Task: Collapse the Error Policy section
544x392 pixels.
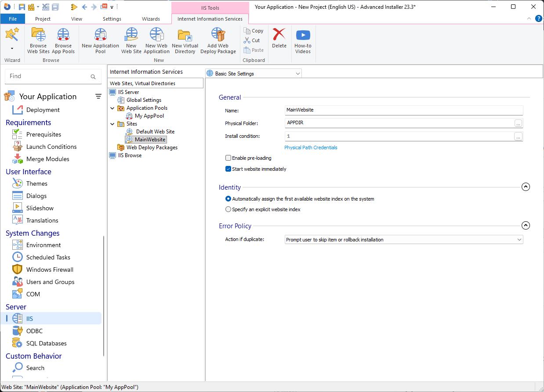Action: [x=526, y=226]
